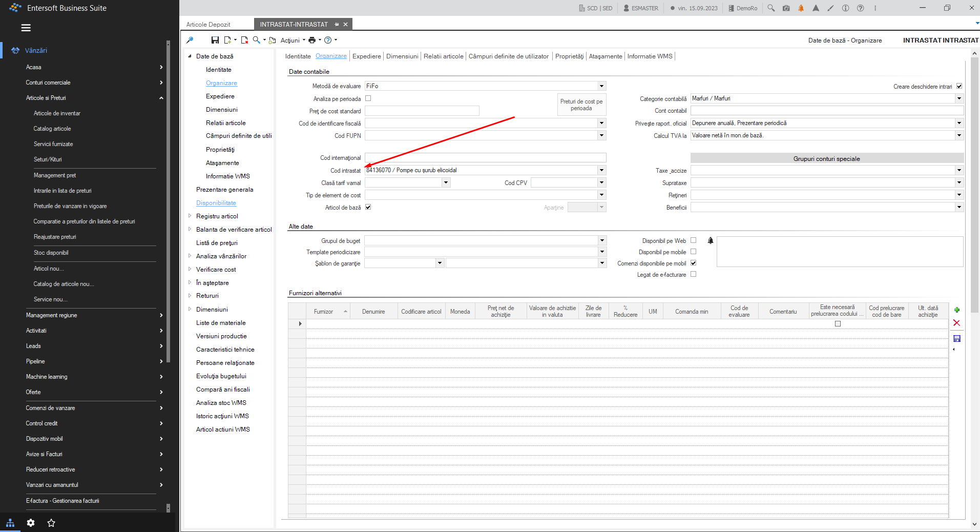Click the red X to delete supplier row
Image resolution: width=980 pixels, height=532 pixels.
click(x=956, y=323)
